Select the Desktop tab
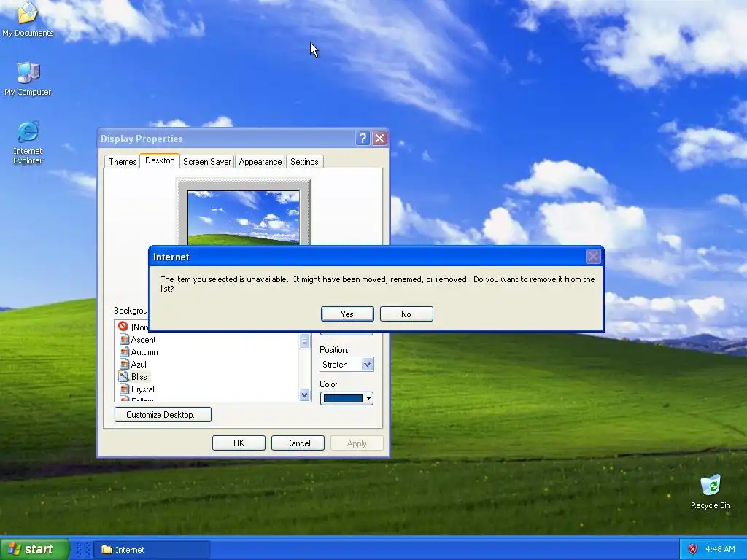 coord(160,160)
